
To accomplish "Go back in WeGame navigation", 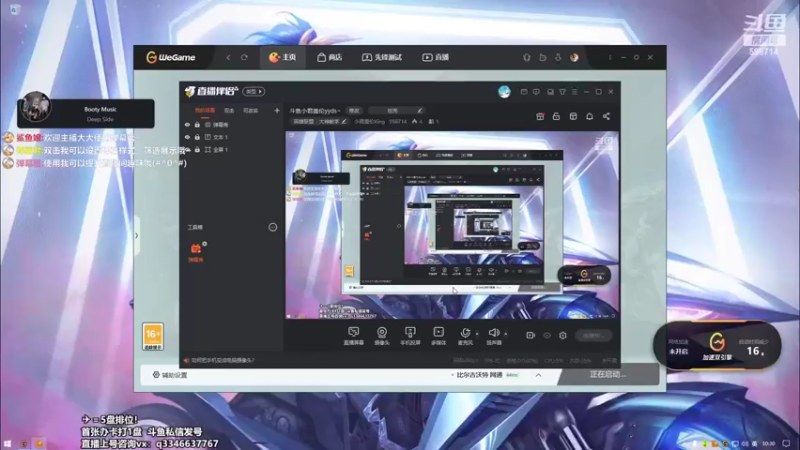I will pyautogui.click(x=228, y=58).
